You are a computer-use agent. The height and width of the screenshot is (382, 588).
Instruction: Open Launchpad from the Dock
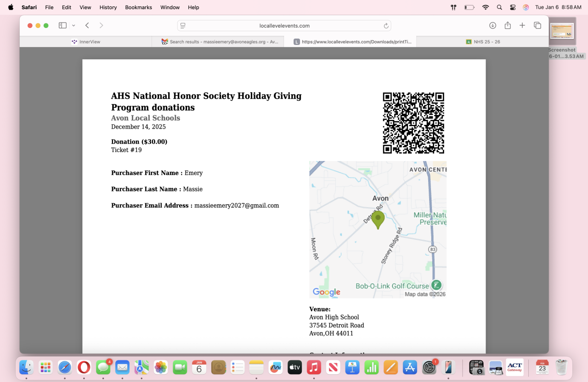(x=45, y=367)
